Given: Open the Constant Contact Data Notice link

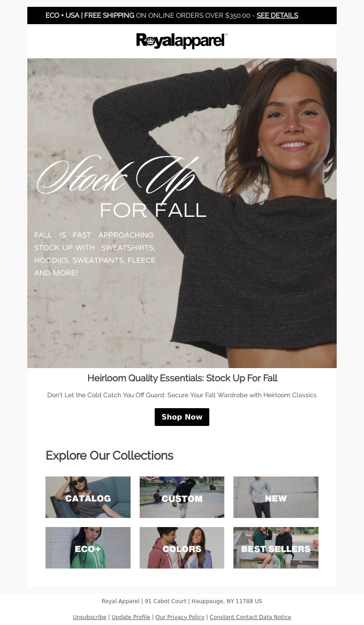Looking at the screenshot, I should pos(250,617).
